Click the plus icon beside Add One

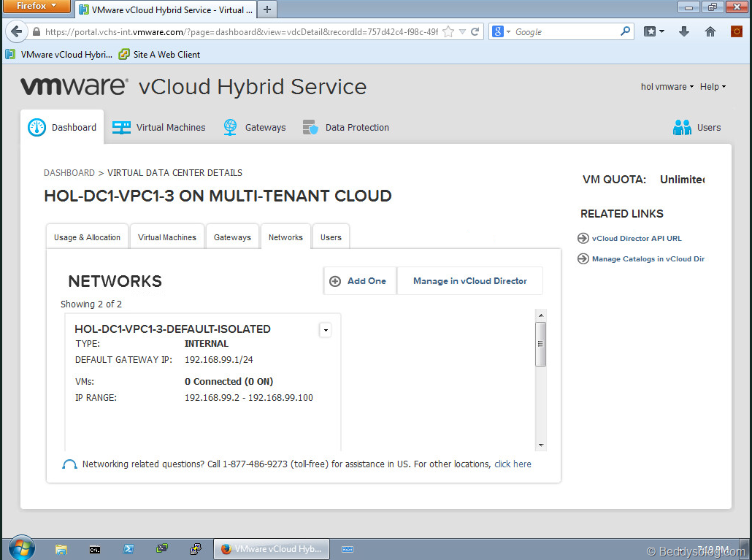pos(335,281)
